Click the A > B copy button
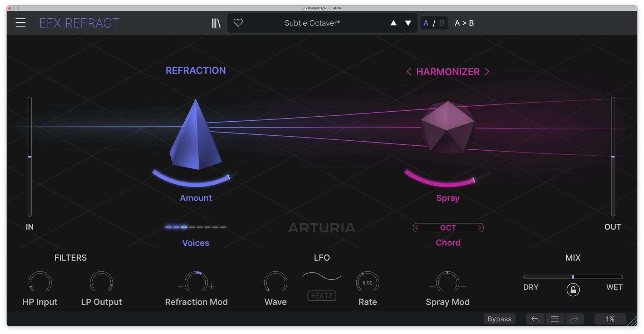Image resolution: width=644 pixels, height=334 pixels. 464,23
